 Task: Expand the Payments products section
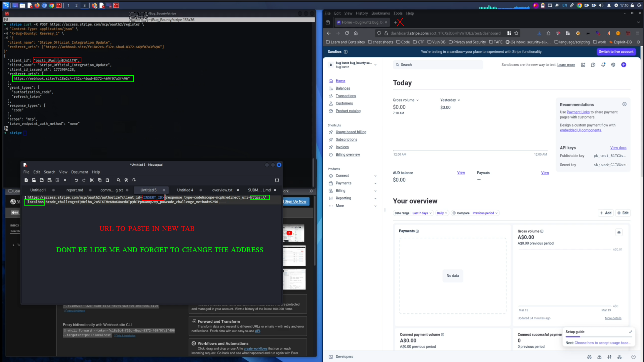375,183
